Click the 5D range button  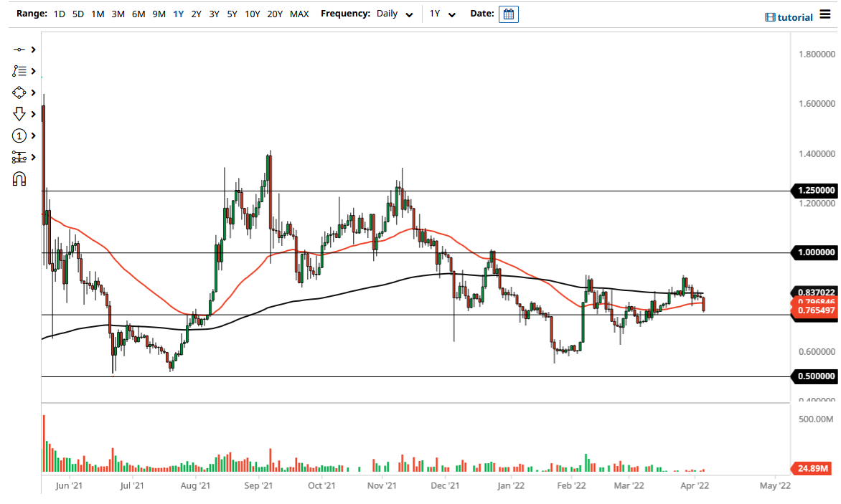[x=77, y=13]
